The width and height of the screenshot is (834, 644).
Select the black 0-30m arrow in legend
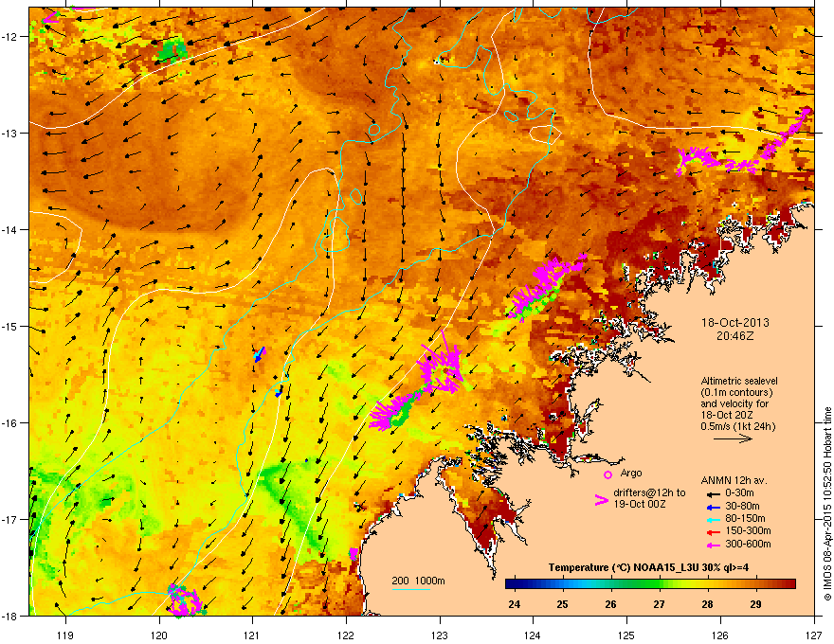pyautogui.click(x=715, y=494)
